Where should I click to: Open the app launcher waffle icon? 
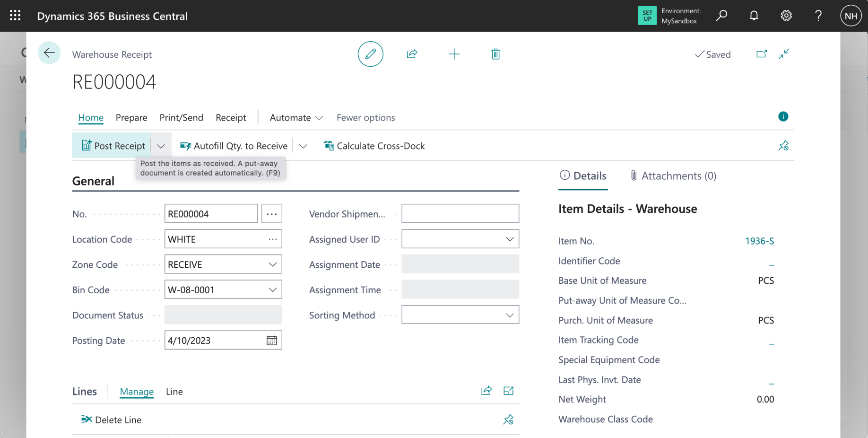(15, 16)
